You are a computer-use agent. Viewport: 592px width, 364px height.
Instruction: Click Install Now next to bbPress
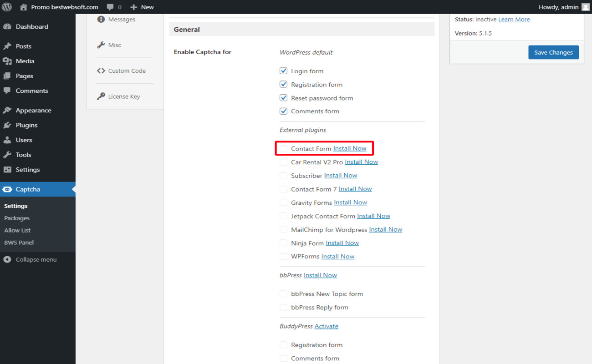[320, 275]
